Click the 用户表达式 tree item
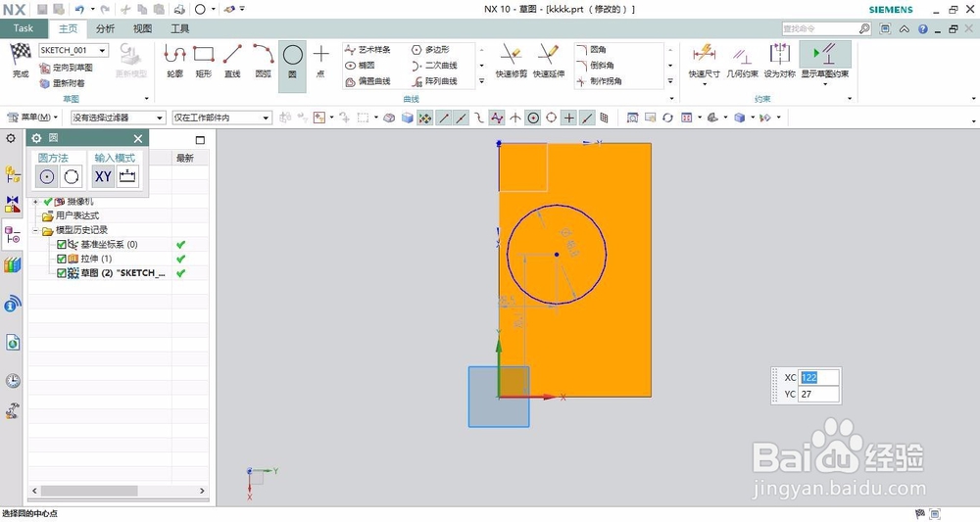This screenshot has width=980, height=522. 77,215
